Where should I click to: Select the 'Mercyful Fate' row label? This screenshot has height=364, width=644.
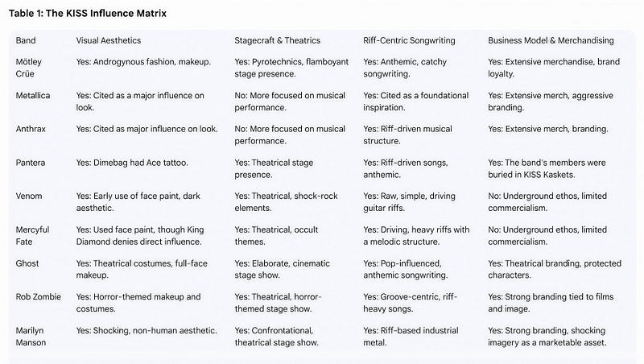tap(32, 235)
